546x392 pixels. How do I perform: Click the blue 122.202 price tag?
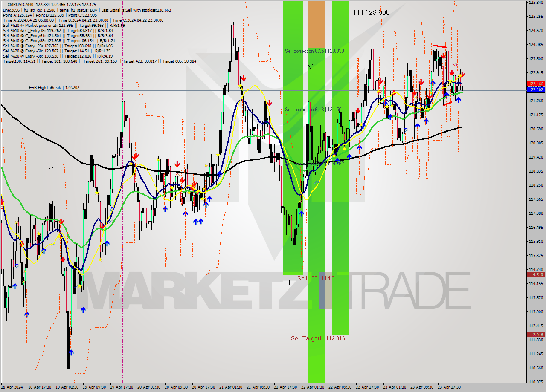click(x=536, y=90)
